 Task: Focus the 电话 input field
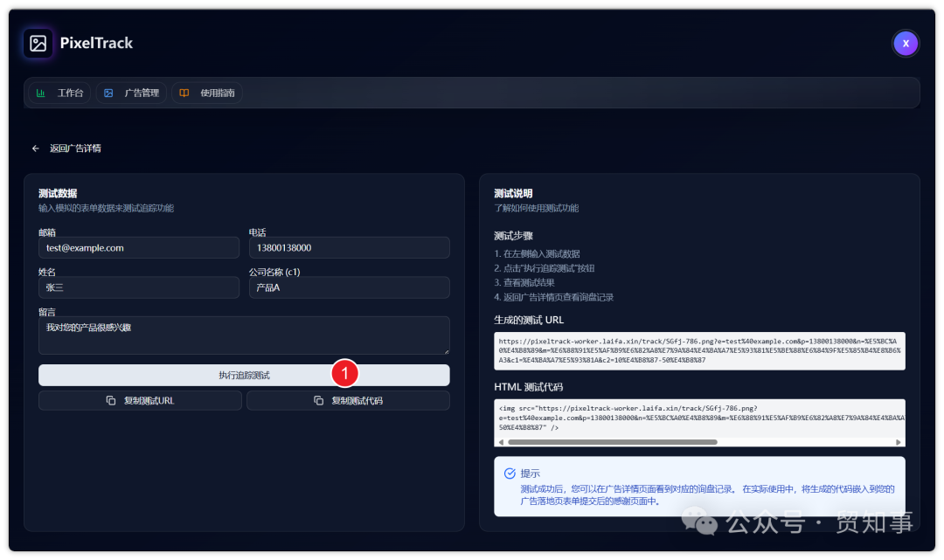pyautogui.click(x=349, y=248)
